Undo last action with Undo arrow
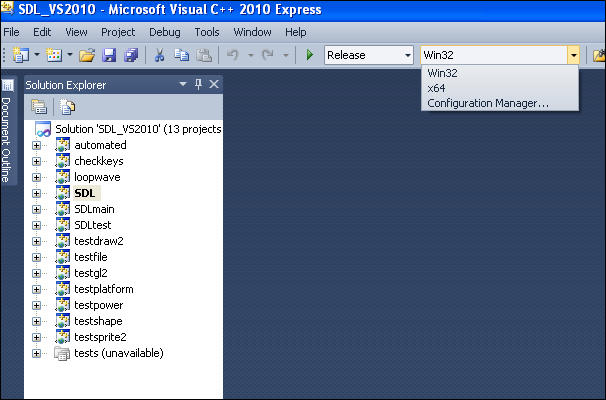Screen dimensions: 606x400 (233, 55)
